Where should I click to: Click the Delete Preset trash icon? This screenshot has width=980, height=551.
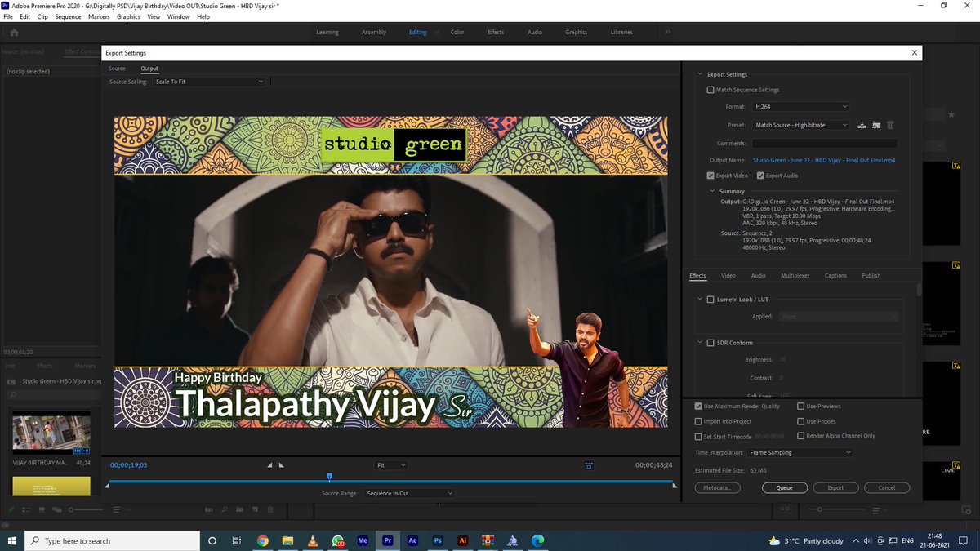tap(890, 125)
